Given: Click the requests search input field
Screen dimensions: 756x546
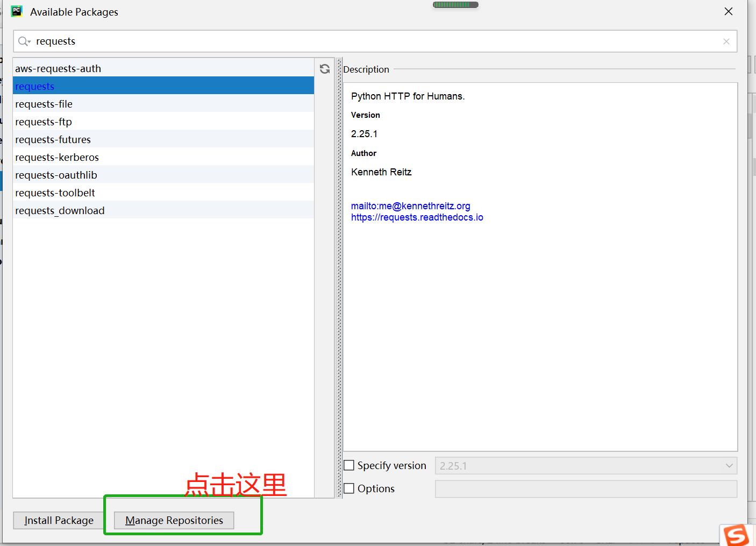Looking at the screenshot, I should coord(375,41).
